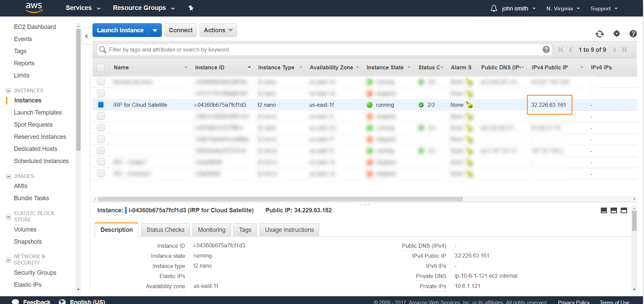
Task: Open the notifications bell icon
Action: tap(494, 8)
